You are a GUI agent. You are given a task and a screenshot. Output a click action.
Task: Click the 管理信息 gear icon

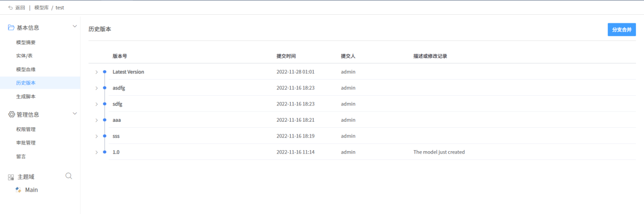(x=11, y=114)
